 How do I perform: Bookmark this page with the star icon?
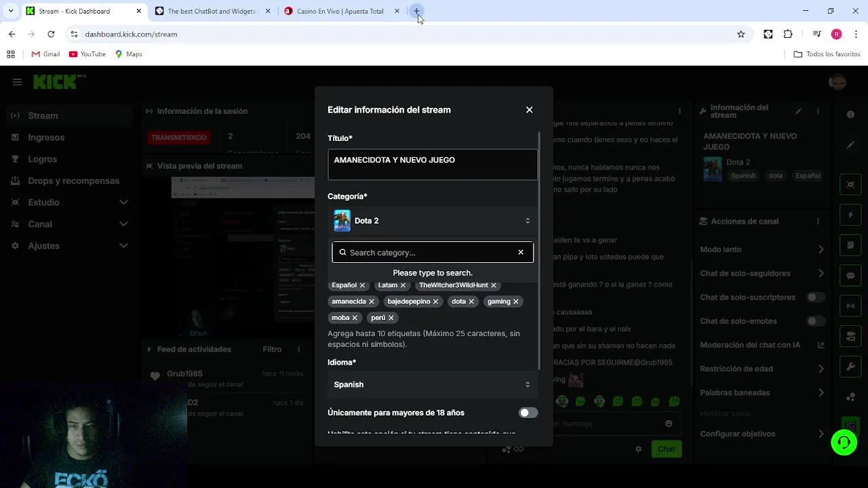pos(741,34)
